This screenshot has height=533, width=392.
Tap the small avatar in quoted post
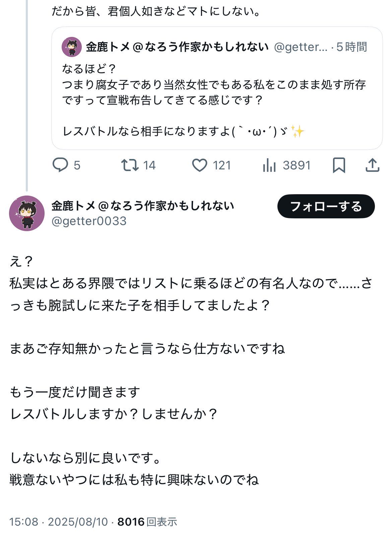72,47
